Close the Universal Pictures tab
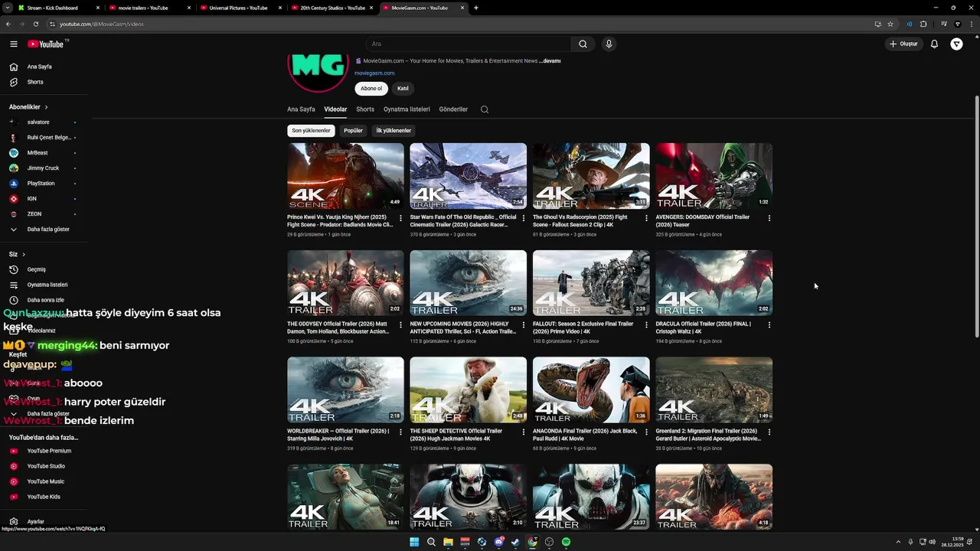The height and width of the screenshot is (551, 980). pos(279,8)
